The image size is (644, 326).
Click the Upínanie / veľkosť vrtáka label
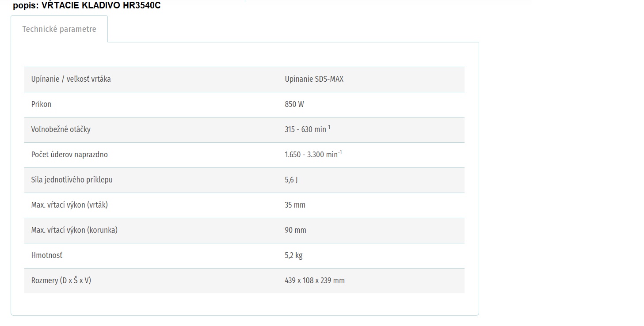coord(71,79)
